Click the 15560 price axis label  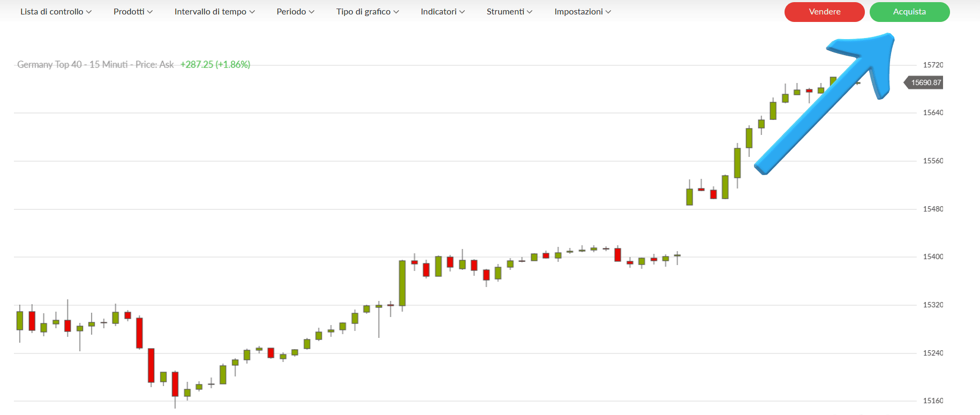coord(933,161)
